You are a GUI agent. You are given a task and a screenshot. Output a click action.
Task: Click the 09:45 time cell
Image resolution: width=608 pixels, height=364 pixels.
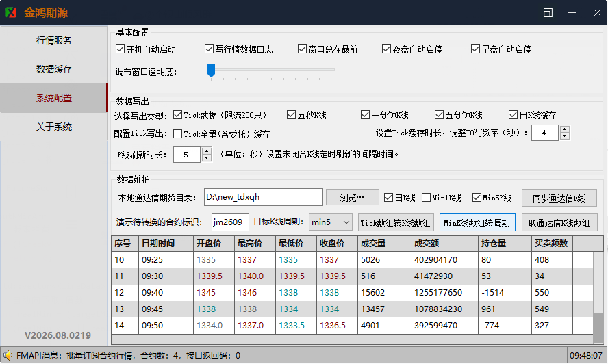tap(166, 309)
